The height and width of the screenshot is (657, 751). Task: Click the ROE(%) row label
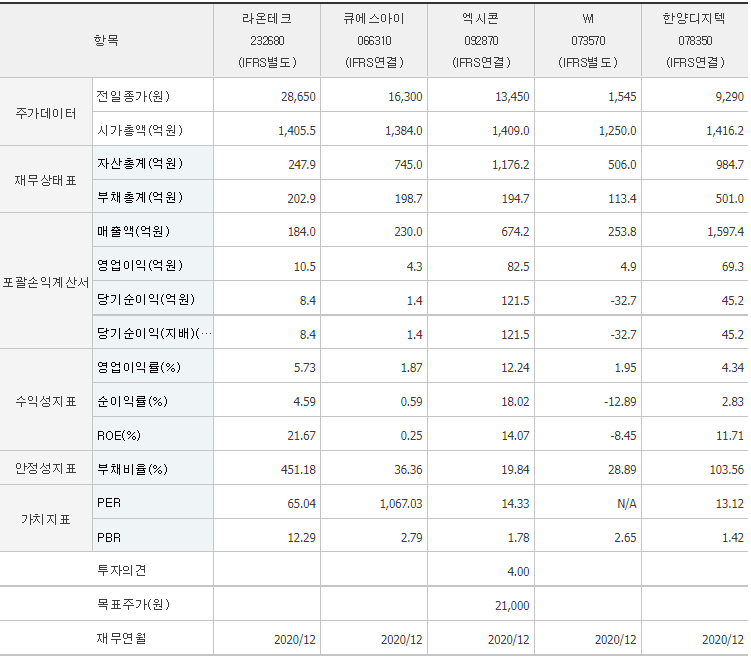[119, 435]
